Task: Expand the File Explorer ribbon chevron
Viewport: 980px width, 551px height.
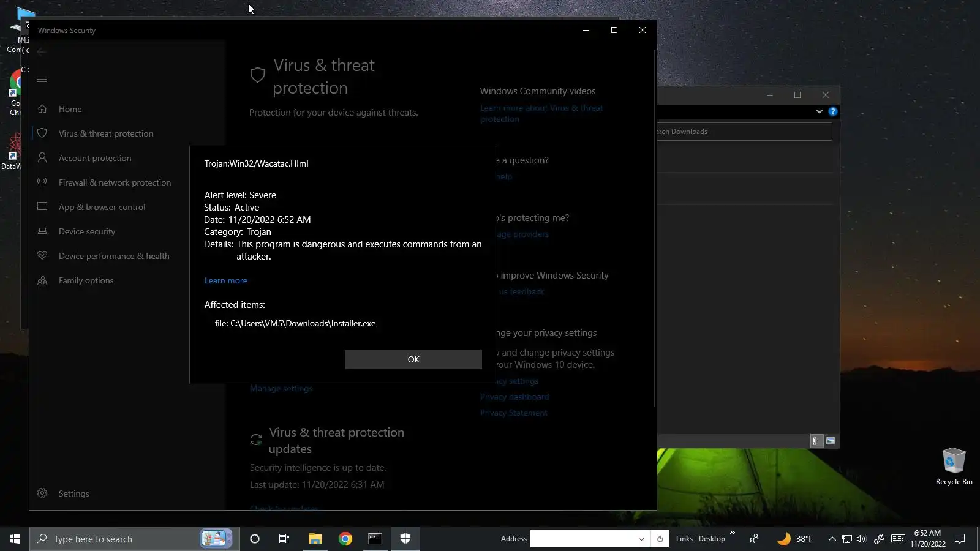Action: coord(819,111)
